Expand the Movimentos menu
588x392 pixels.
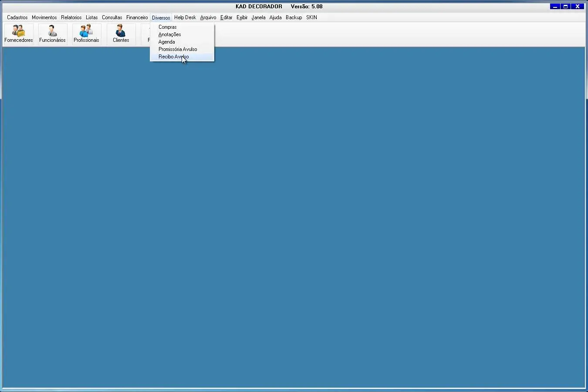(44, 17)
